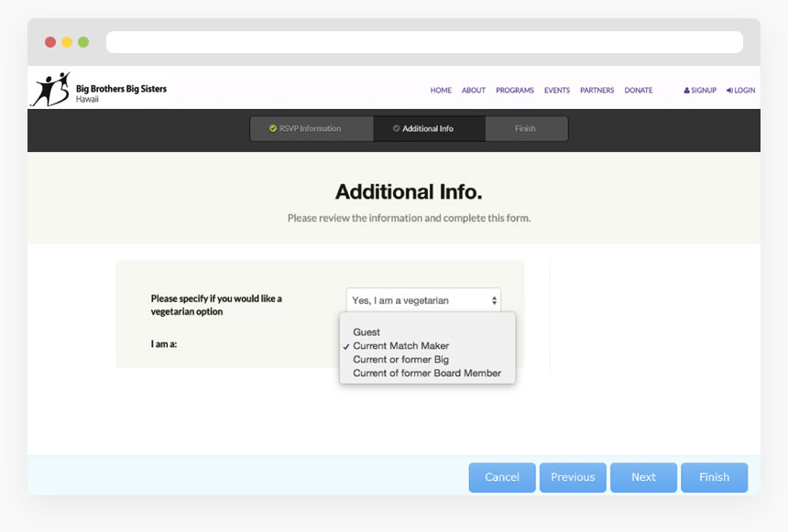
Task: Click the gray checkmark on Additional Info step
Action: (x=397, y=128)
